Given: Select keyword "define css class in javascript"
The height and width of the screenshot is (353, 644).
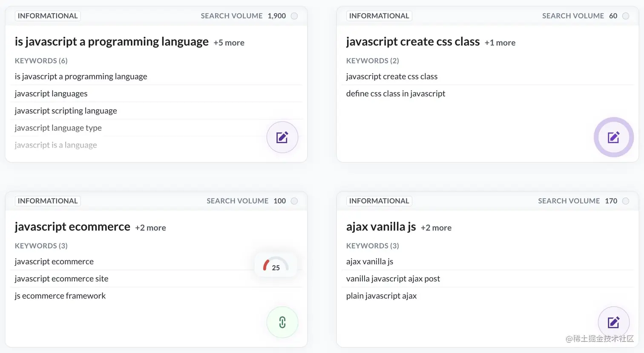Looking at the screenshot, I should 395,93.
